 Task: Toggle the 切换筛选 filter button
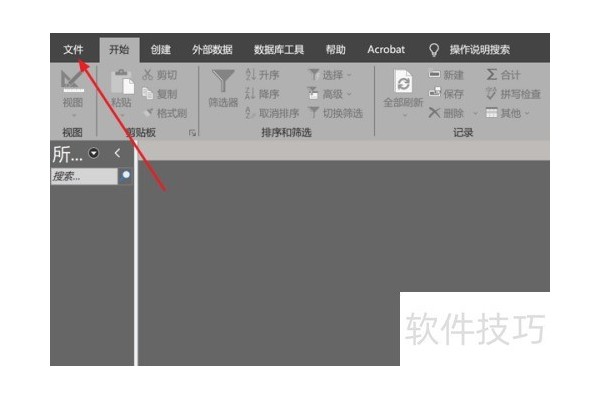[336, 113]
